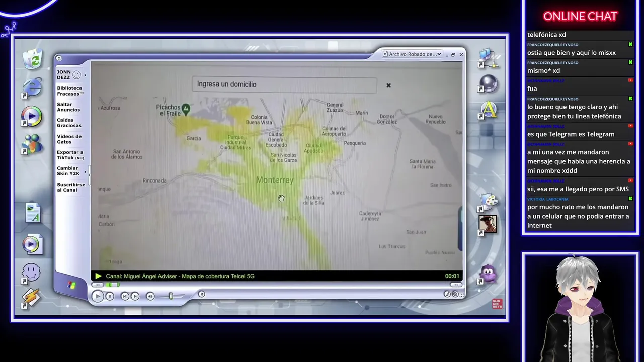644x362 pixels.
Task: Click the green seek bar thumb
Action: click(114, 285)
